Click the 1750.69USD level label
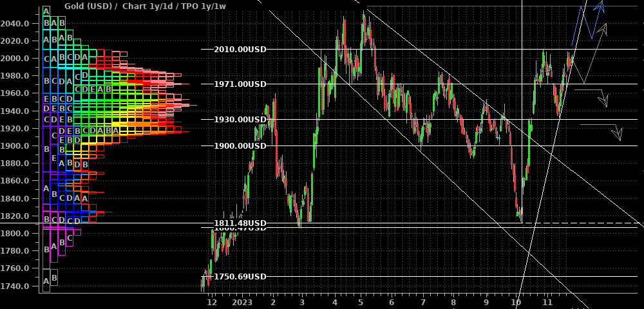This screenshot has width=644, height=309. tap(240, 276)
